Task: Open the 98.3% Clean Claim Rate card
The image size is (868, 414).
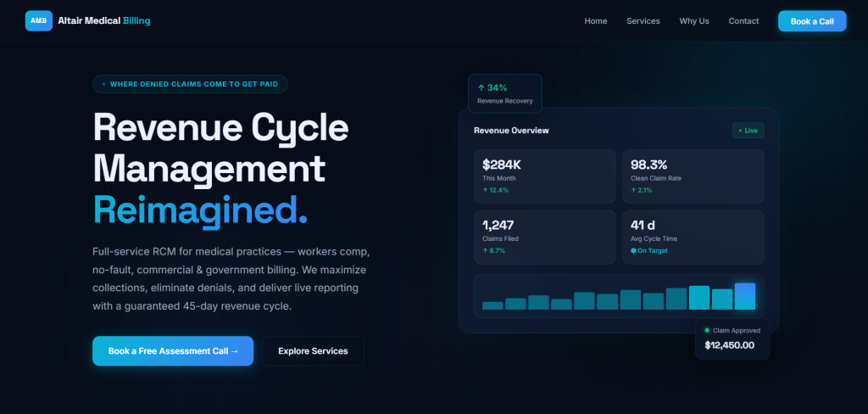Action: coord(693,176)
